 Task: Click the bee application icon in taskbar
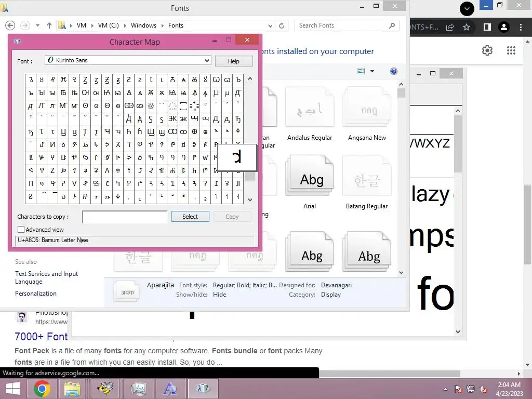click(105, 389)
